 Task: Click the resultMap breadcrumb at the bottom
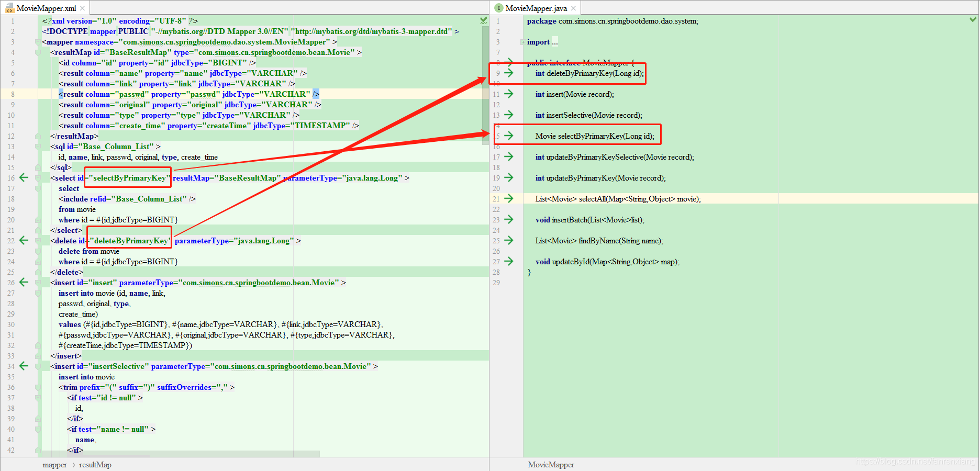pos(95,465)
